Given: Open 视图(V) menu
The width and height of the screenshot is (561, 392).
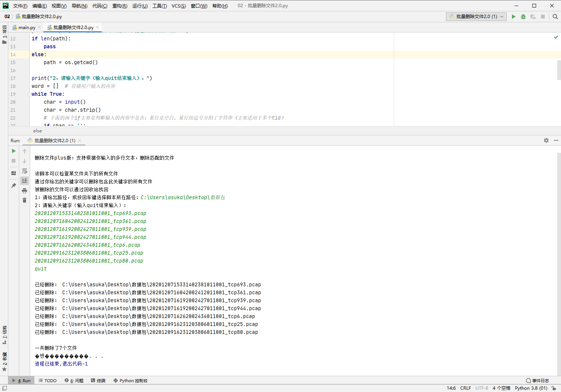Looking at the screenshot, I should tap(59, 6).
